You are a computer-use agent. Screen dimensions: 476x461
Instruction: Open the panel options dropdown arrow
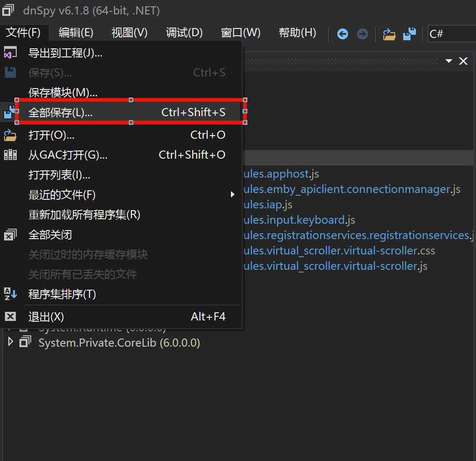448,61
